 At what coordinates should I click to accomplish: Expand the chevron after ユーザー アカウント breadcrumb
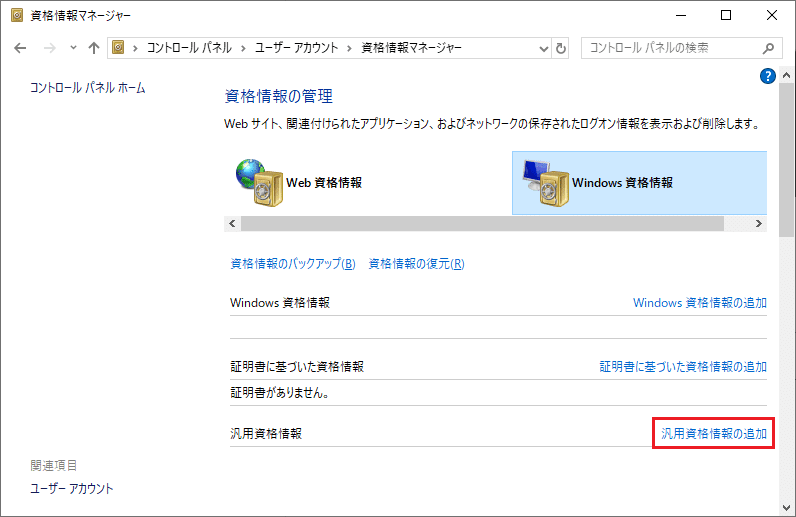point(349,48)
